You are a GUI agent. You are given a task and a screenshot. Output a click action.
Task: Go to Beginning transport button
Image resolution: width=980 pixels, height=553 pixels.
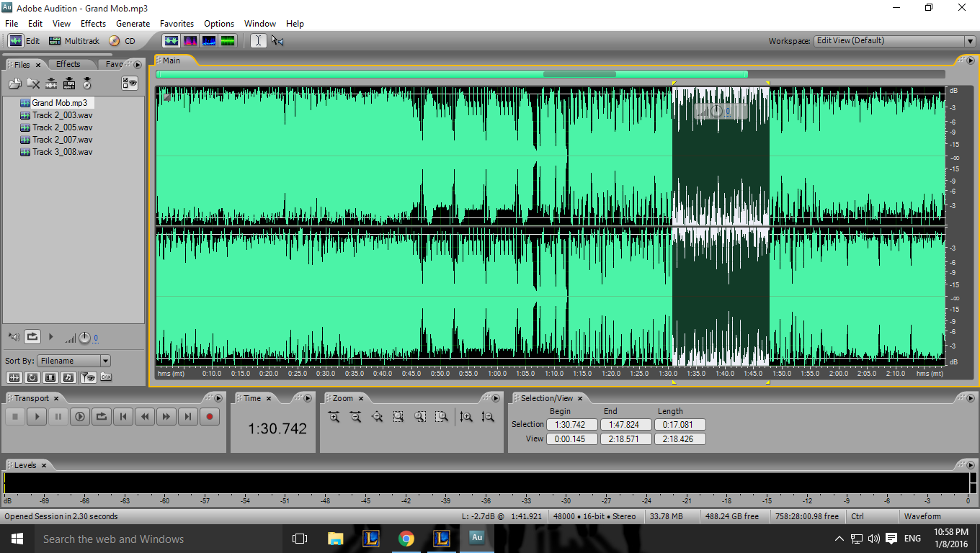pyautogui.click(x=123, y=416)
